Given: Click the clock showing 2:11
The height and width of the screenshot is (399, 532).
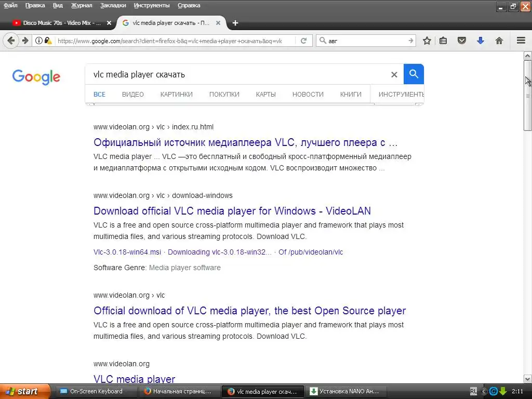Looking at the screenshot, I should 517,391.
